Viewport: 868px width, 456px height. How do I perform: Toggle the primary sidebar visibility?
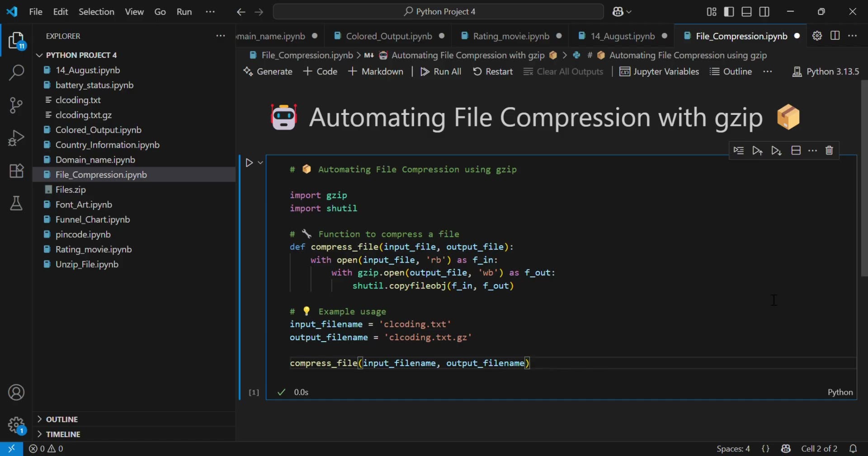(729, 12)
